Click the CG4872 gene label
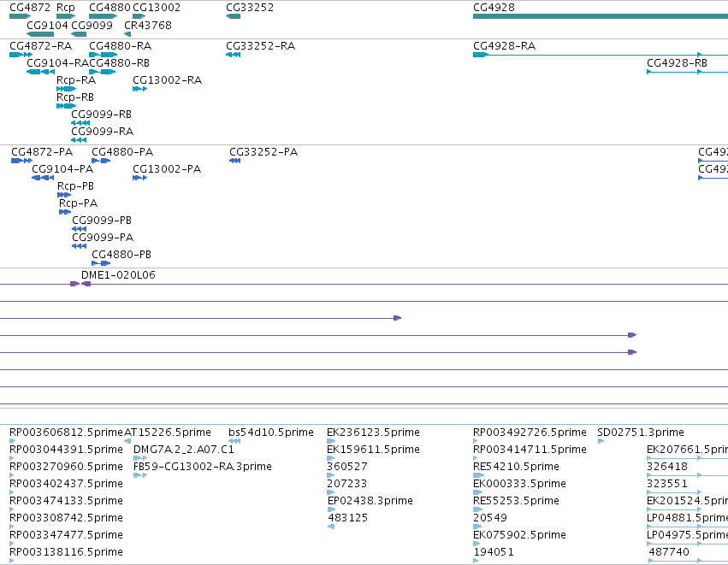 (x=30, y=8)
